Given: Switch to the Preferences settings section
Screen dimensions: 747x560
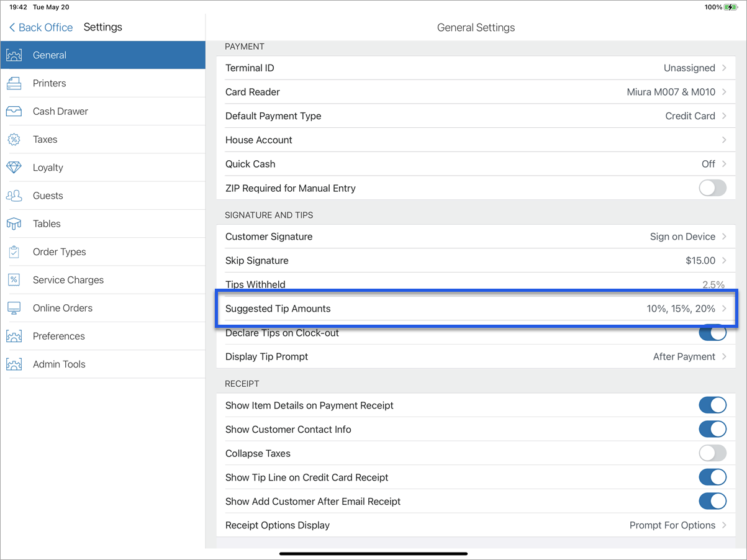Looking at the screenshot, I should coord(58,336).
